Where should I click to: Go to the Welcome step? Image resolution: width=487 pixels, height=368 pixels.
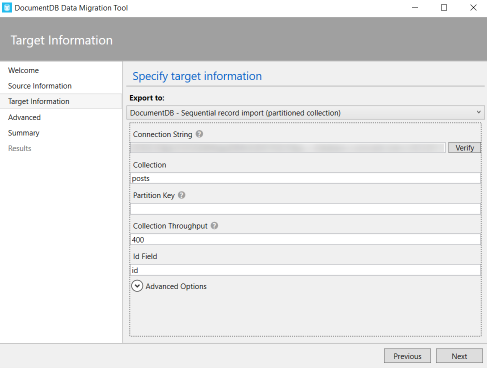(x=23, y=70)
